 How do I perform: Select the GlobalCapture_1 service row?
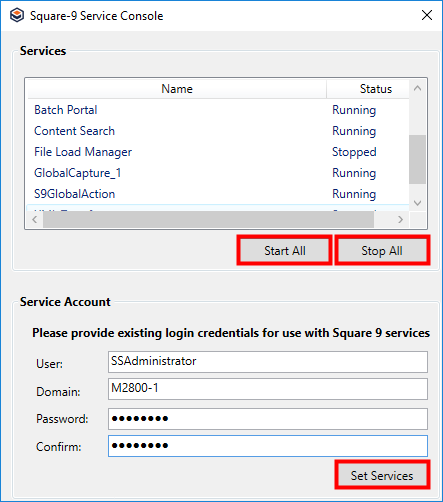coord(218,173)
